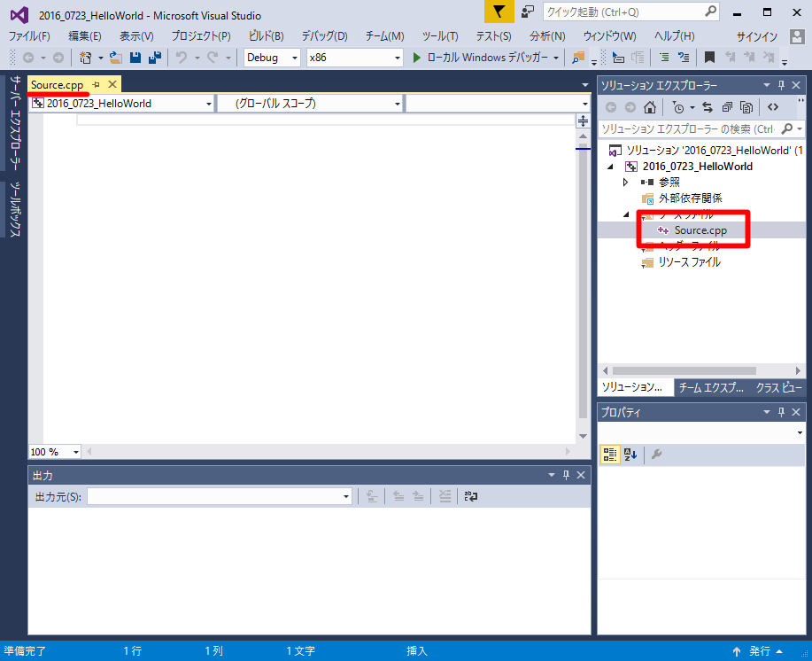Screen dimensions: 812x661
Task: Click Show All Files icon in Solution Explorer
Action: [746, 107]
